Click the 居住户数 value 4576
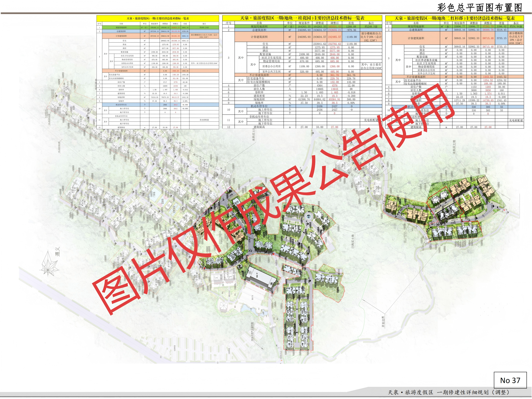532x399 pixels. 335,85
